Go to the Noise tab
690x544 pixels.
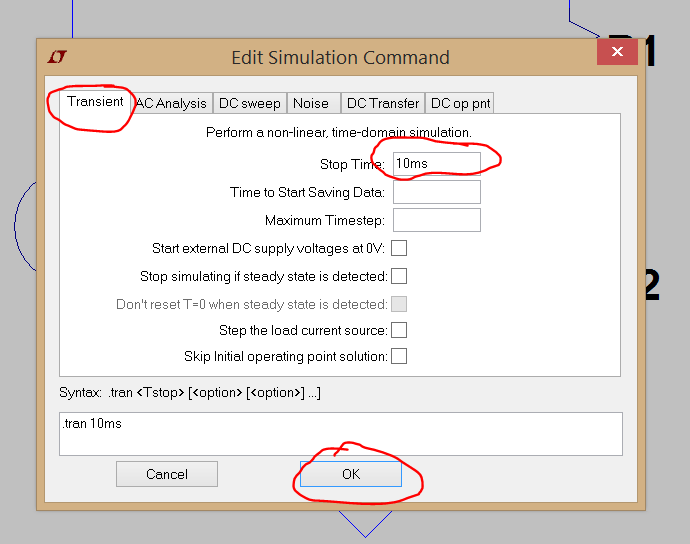[x=314, y=103]
